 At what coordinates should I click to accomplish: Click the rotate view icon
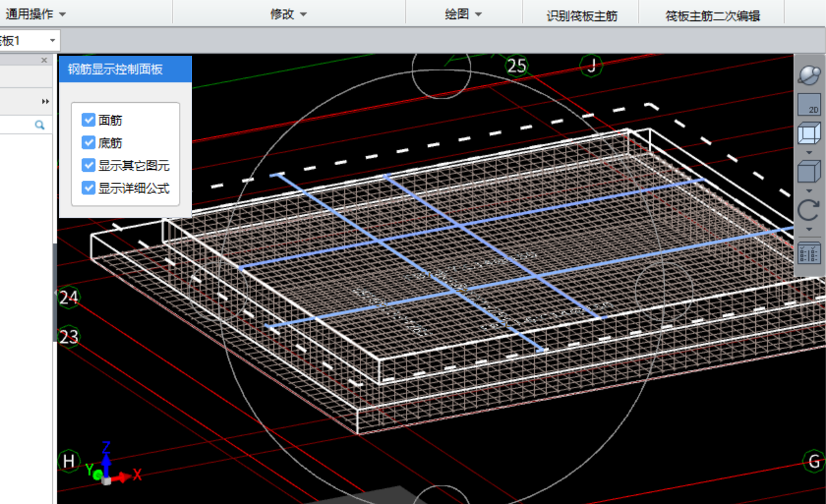[809, 210]
